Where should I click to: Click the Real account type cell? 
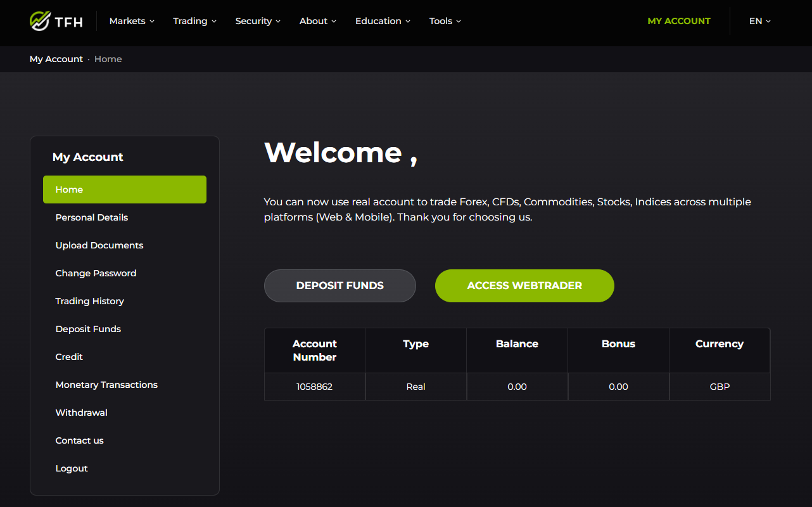416,387
